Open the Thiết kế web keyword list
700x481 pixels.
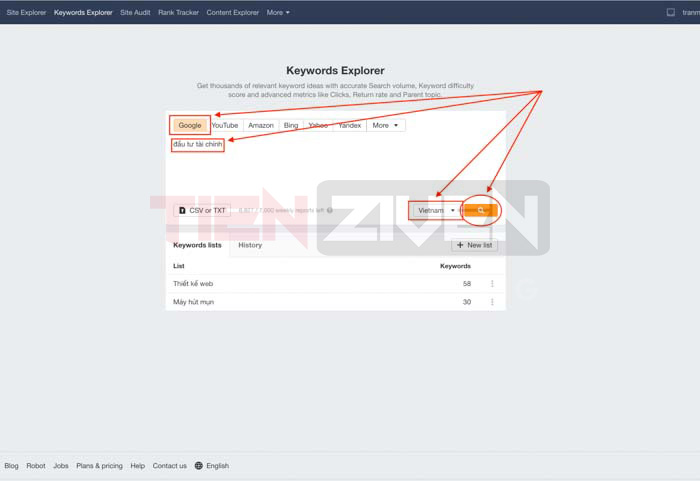click(x=193, y=284)
